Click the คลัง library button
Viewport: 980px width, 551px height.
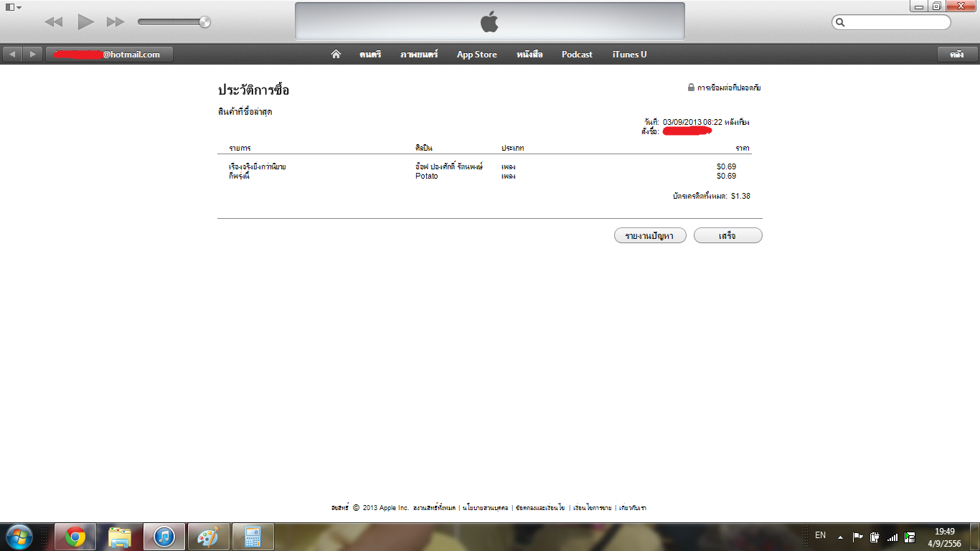click(956, 55)
